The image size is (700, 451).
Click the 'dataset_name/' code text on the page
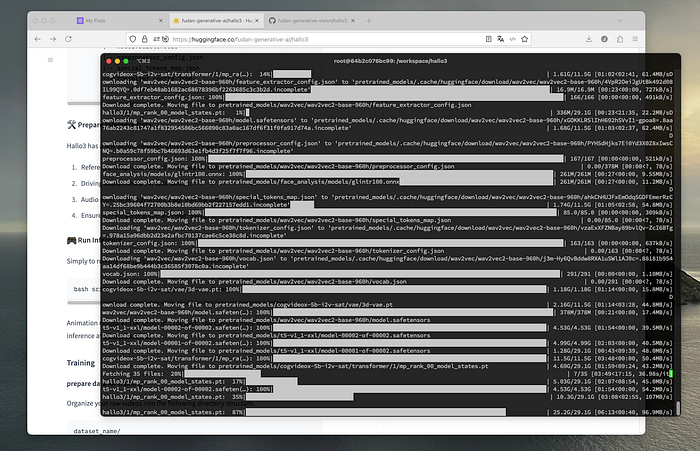[x=97, y=431]
